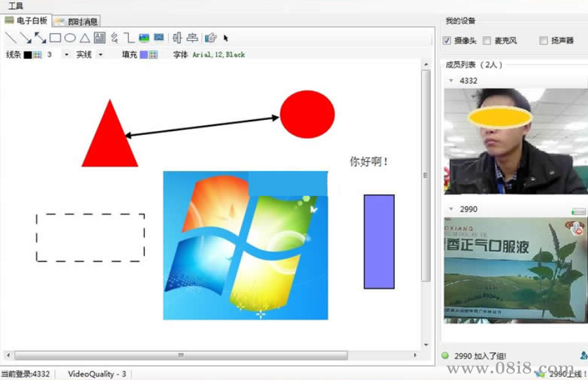
Task: Click the blue screen-capture image icon
Action: (159, 37)
